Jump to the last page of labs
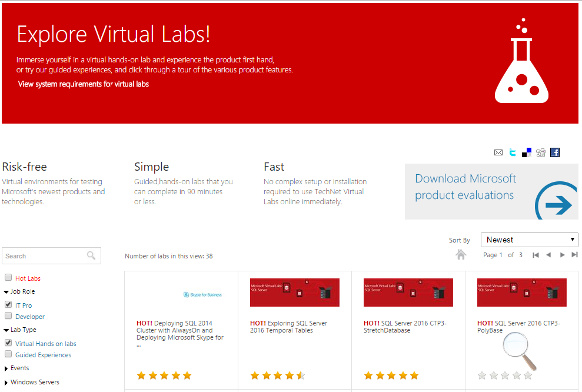Image resolution: width=582 pixels, height=392 pixels. click(x=574, y=255)
